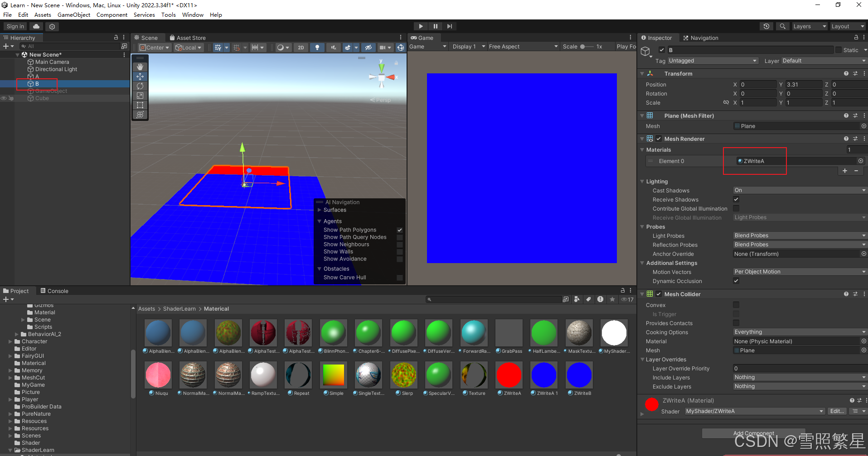Open the Shader MyShader/ZWriteA dropdown
Screen dimensions: 868x456
coord(755,411)
